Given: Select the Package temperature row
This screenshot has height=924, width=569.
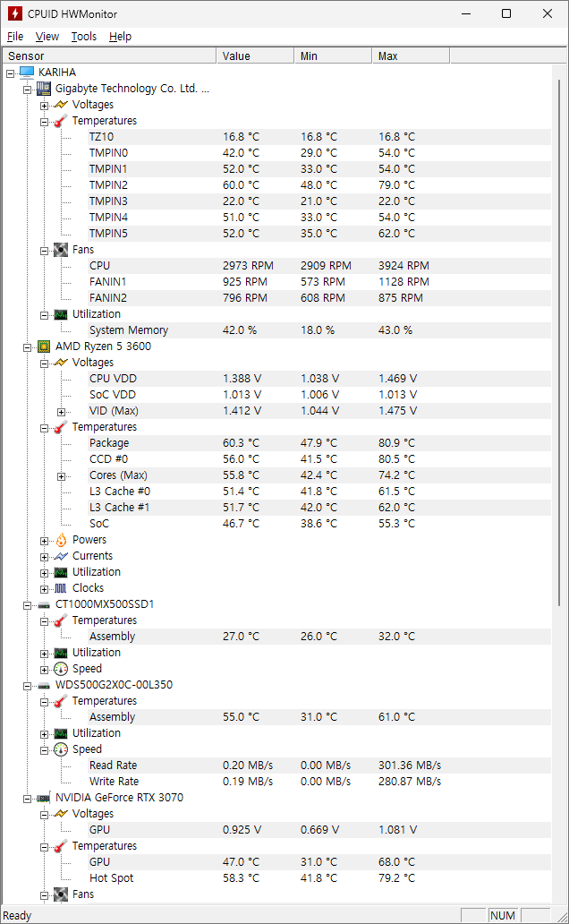Looking at the screenshot, I should point(320,443).
